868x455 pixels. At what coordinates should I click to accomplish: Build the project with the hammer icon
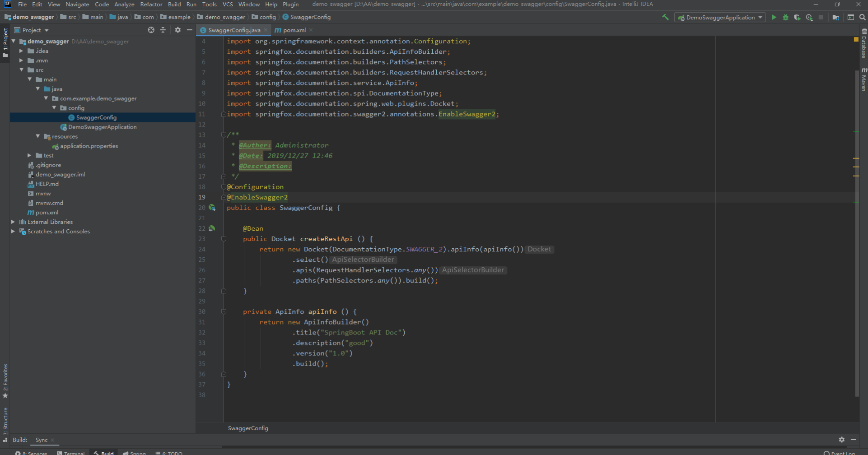665,17
